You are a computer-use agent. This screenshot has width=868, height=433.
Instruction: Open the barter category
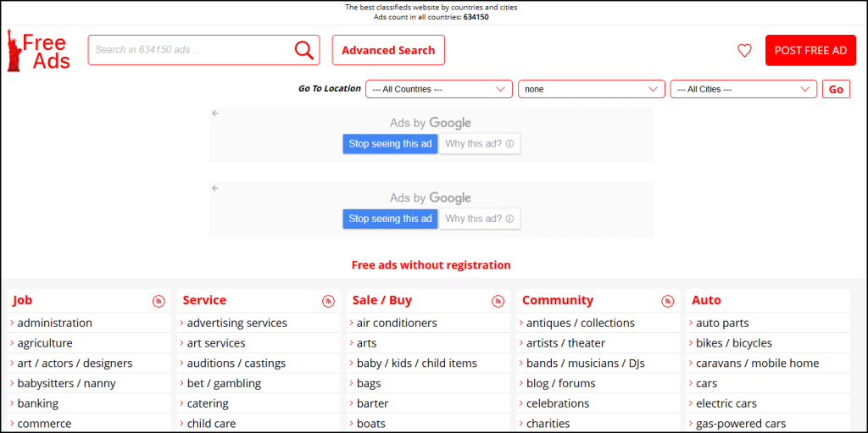(x=373, y=403)
